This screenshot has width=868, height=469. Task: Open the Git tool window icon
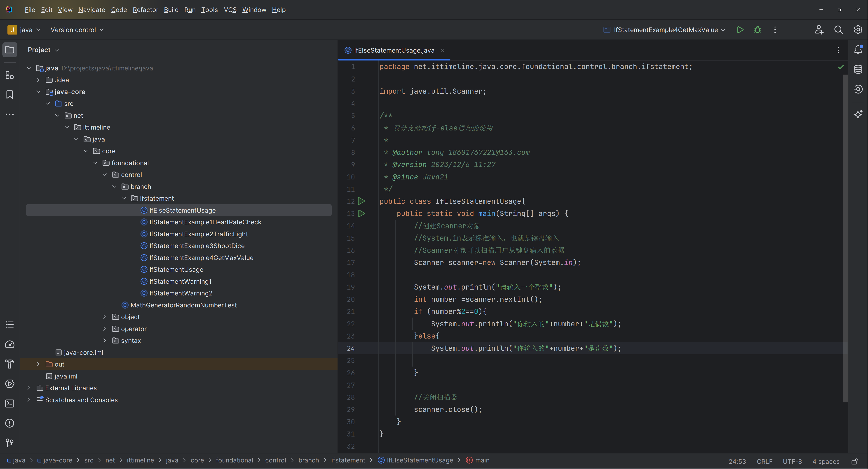(x=10, y=443)
